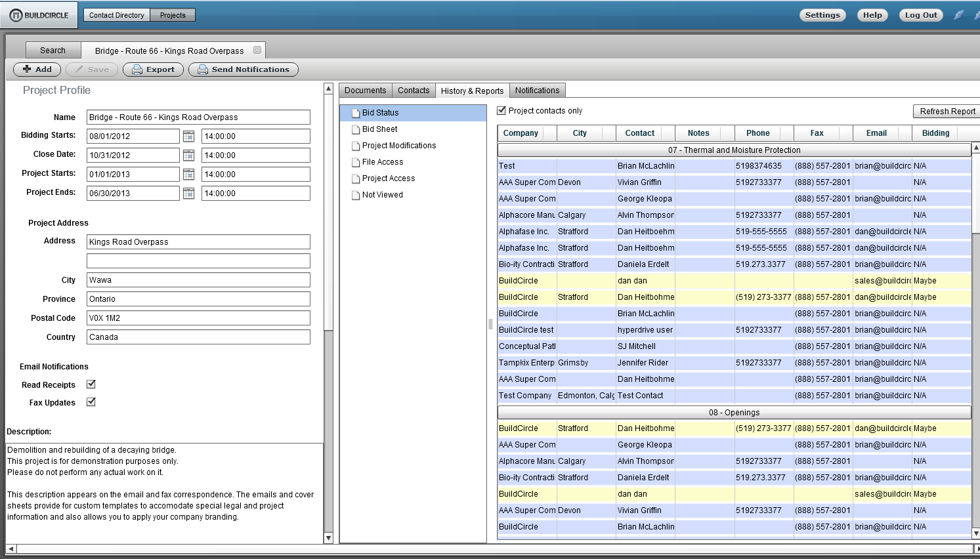Click the Bidding column header
This screenshot has height=559, width=980.
[942, 133]
